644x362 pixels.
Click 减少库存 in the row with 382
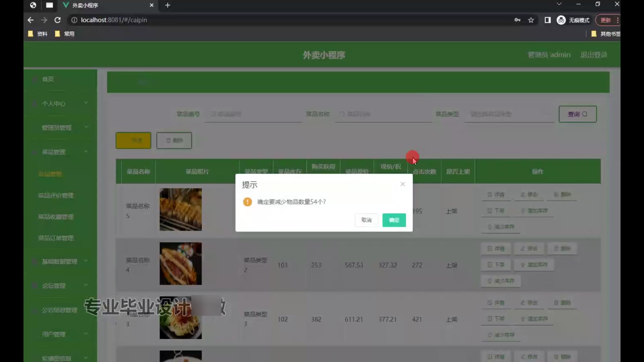click(501, 335)
